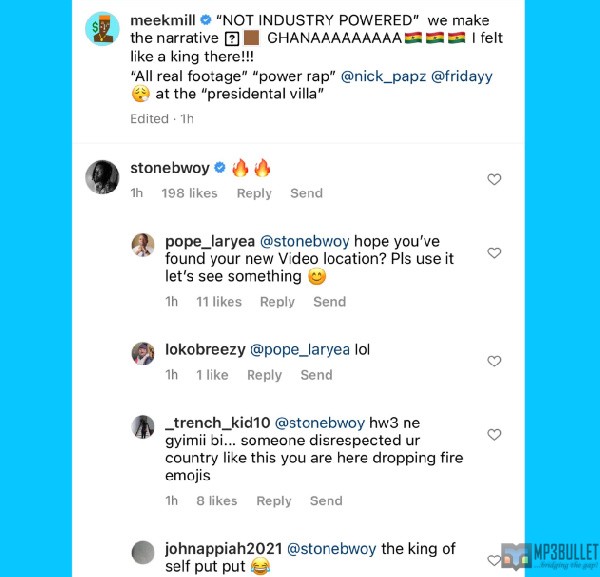
Task: Like stonebwoy's fire emoji comment
Action: point(494,179)
